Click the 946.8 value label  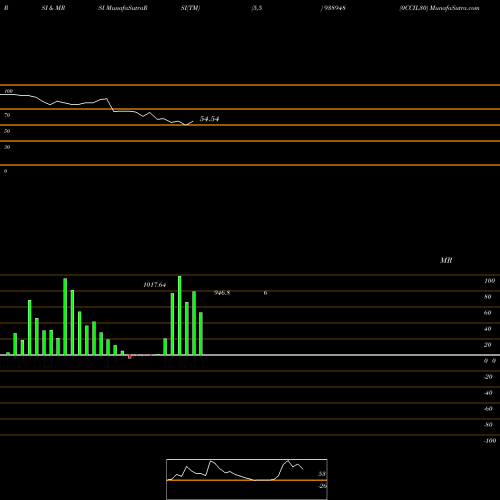[222, 293]
